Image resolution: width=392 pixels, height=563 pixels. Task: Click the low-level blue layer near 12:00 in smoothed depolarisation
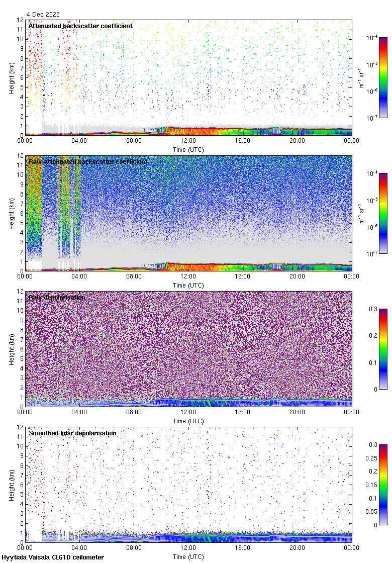(x=188, y=538)
